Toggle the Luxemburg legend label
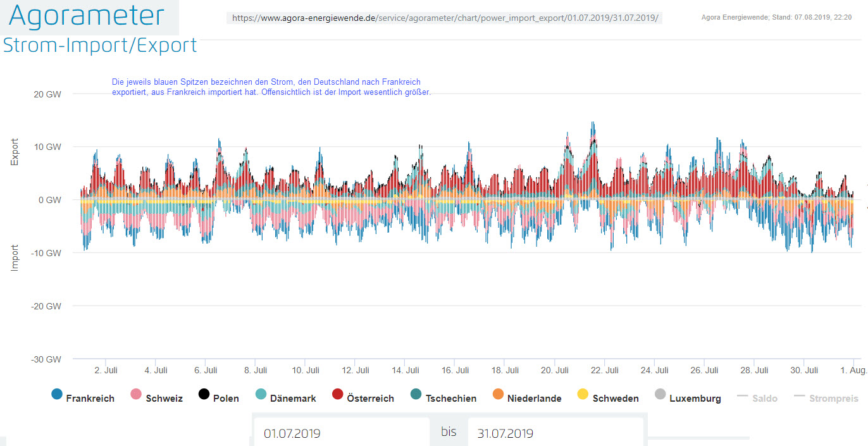Viewport: 868px width, 446px height. [695, 399]
